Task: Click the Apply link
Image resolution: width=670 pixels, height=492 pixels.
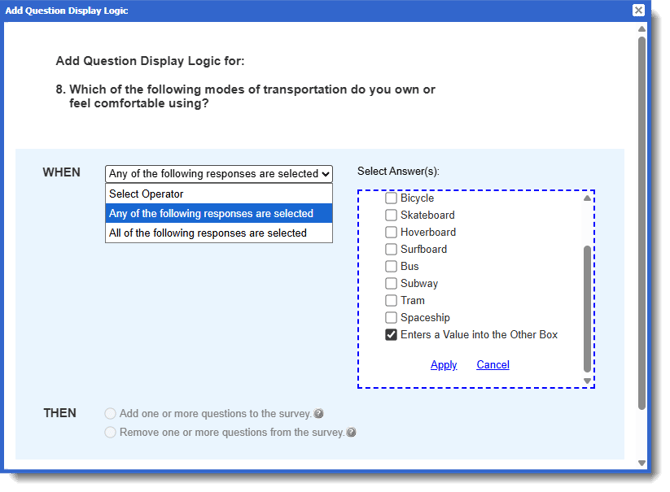Action: tap(443, 365)
